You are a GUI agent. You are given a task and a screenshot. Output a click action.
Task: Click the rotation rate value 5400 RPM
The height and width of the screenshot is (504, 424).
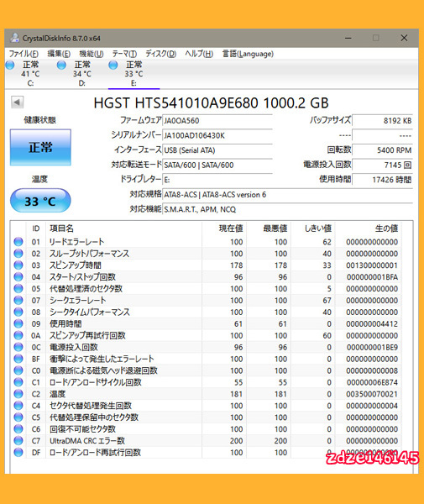pos(382,150)
